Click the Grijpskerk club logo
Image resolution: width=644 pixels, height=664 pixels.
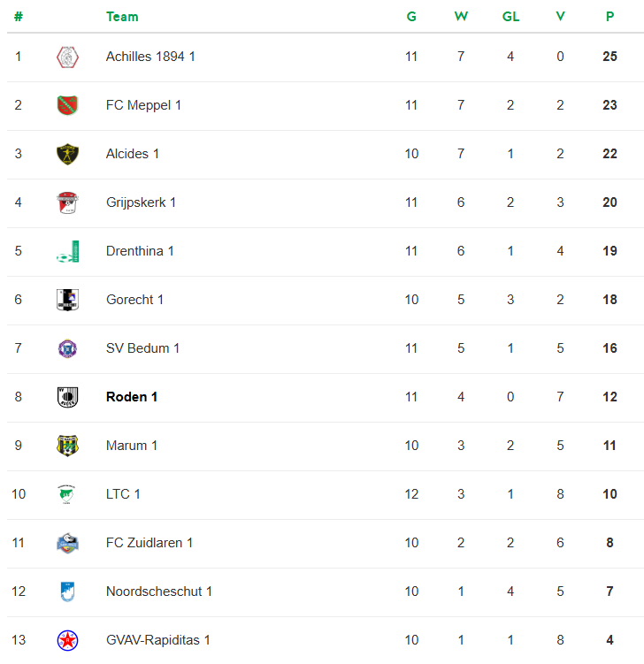[x=67, y=202]
